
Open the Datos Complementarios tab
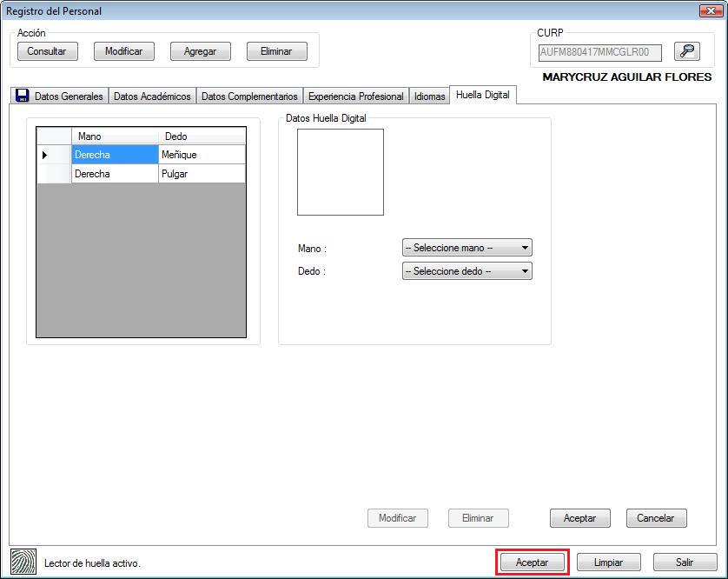click(249, 96)
